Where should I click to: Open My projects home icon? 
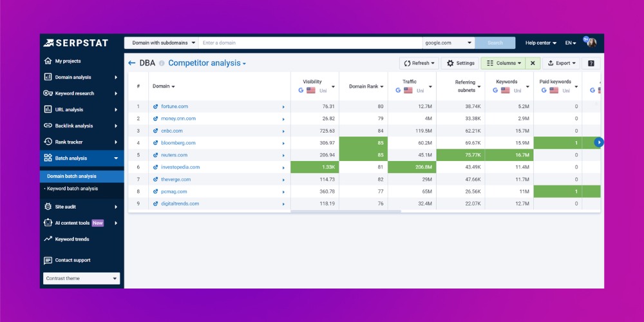48,61
